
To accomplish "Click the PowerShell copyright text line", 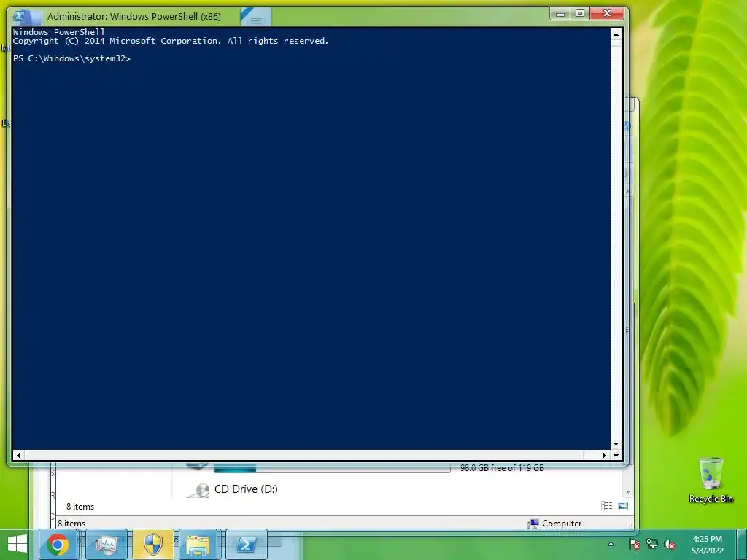I will pos(171,41).
